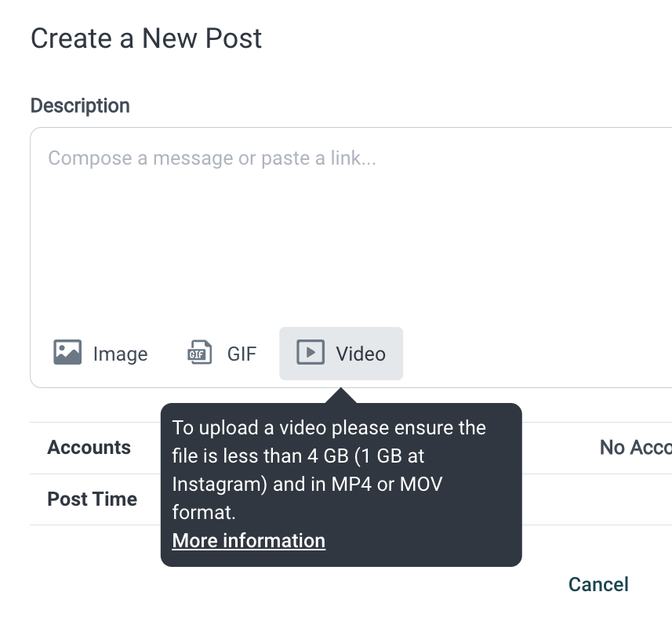Choose the highlighted Video upload button
The width and height of the screenshot is (672, 639).
pyautogui.click(x=341, y=354)
